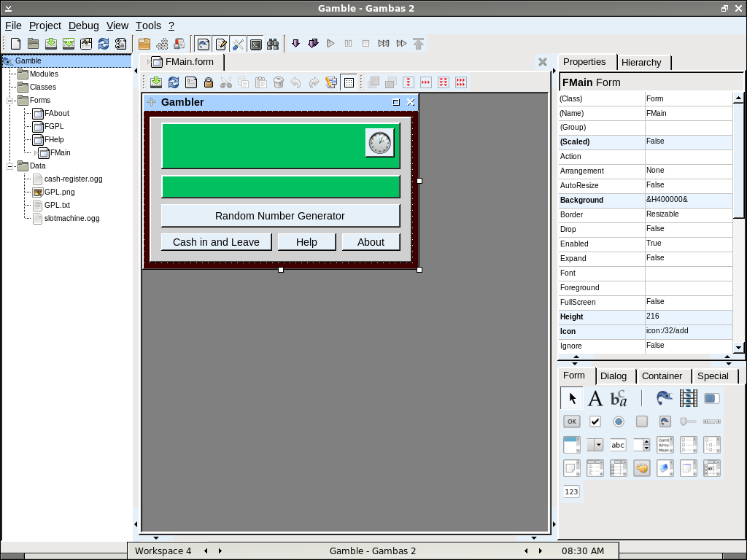The height and width of the screenshot is (560, 747).
Task: Toggle the grid display button in form toolbar
Action: (349, 82)
